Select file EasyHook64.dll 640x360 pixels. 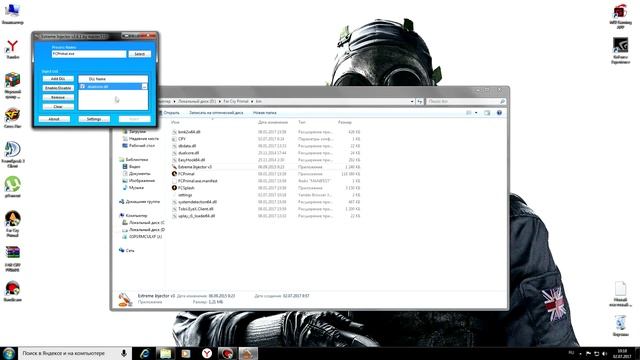[191, 160]
